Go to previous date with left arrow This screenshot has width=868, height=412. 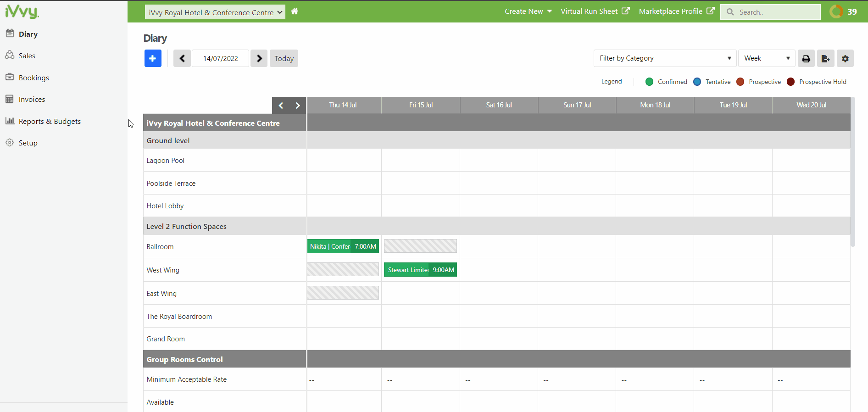[182, 58]
